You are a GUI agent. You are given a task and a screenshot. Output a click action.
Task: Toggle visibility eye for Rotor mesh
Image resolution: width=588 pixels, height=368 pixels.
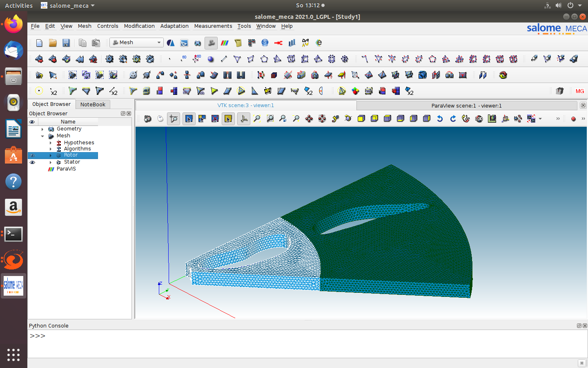point(32,155)
